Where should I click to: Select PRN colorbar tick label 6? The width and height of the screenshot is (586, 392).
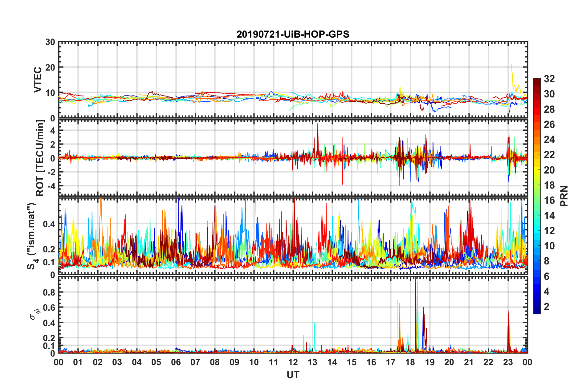(x=547, y=276)
